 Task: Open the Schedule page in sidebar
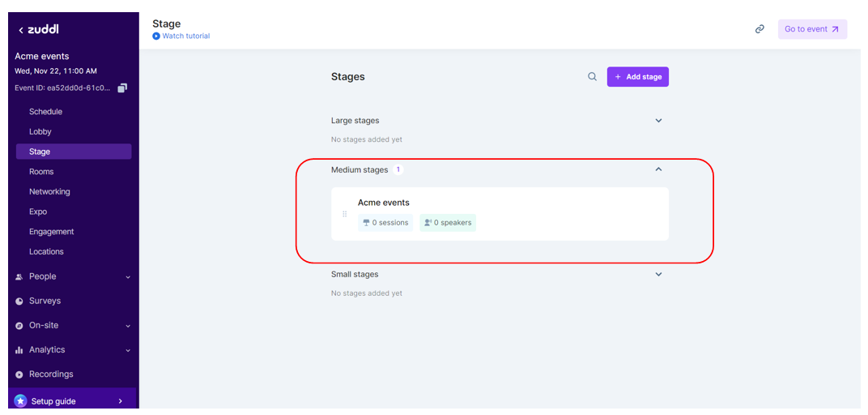coord(45,112)
